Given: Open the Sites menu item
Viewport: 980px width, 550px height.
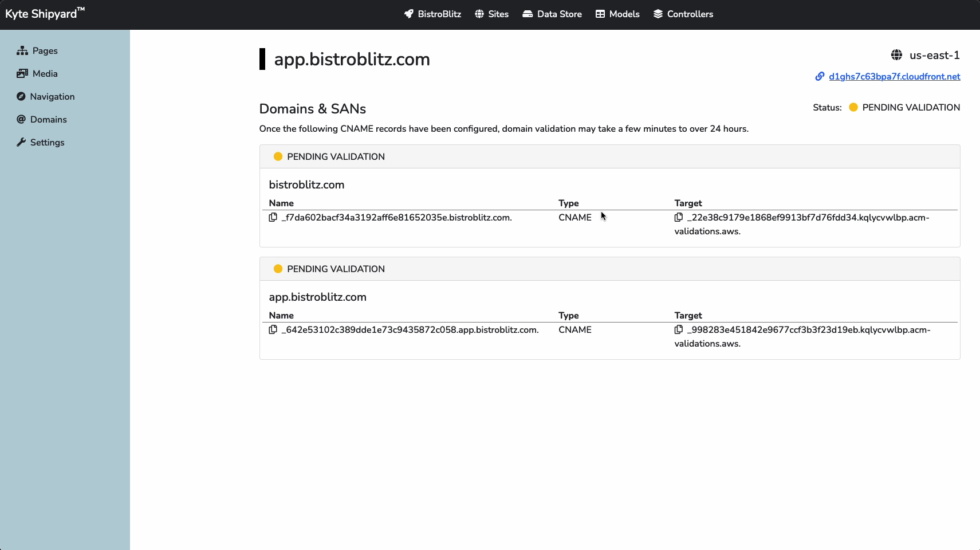Looking at the screenshot, I should coord(498,14).
